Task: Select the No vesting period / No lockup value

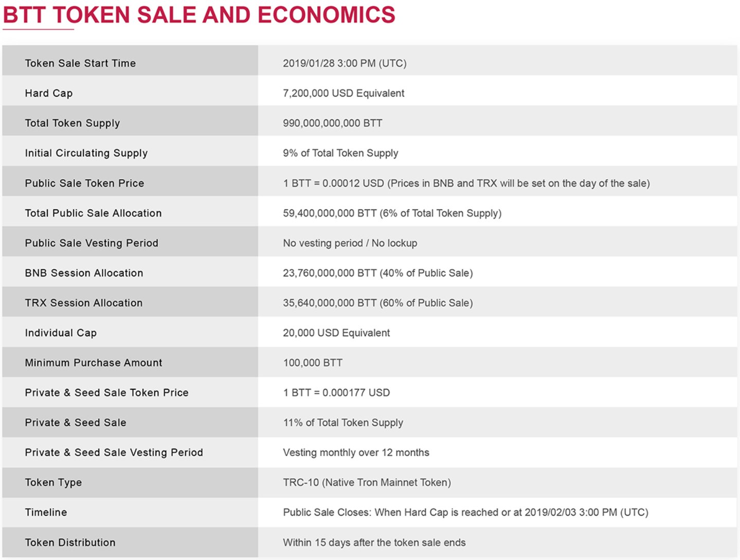Action: pyautogui.click(x=350, y=243)
